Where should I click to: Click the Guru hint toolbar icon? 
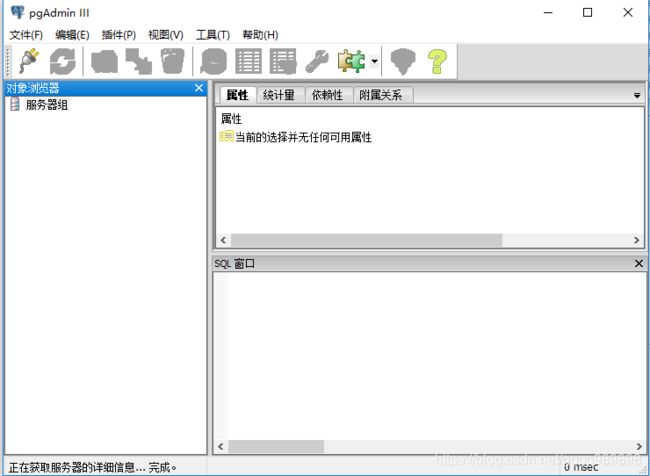403,61
